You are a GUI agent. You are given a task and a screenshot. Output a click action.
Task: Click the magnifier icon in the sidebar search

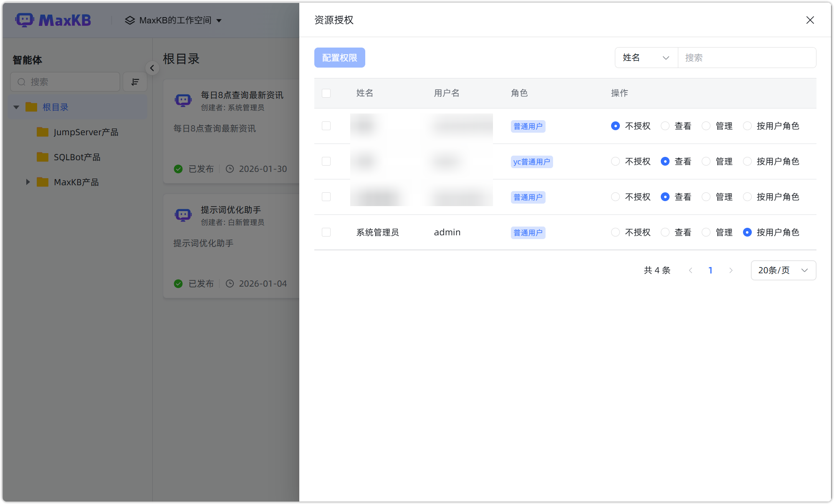point(21,82)
